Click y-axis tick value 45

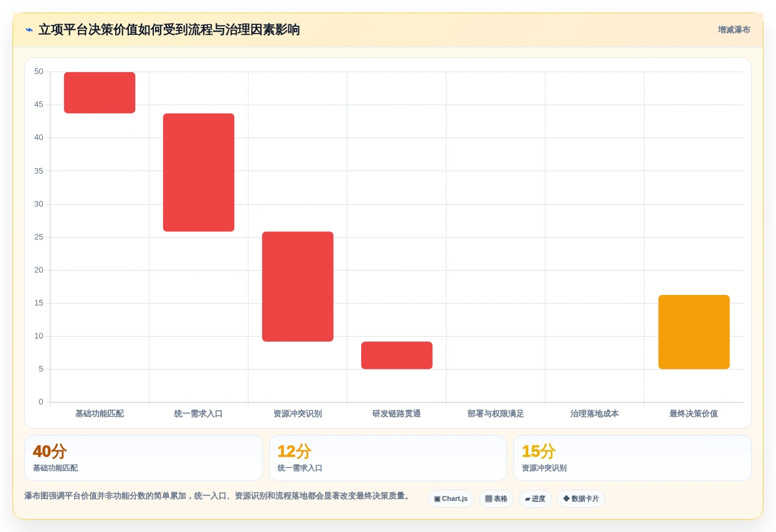[x=39, y=105]
